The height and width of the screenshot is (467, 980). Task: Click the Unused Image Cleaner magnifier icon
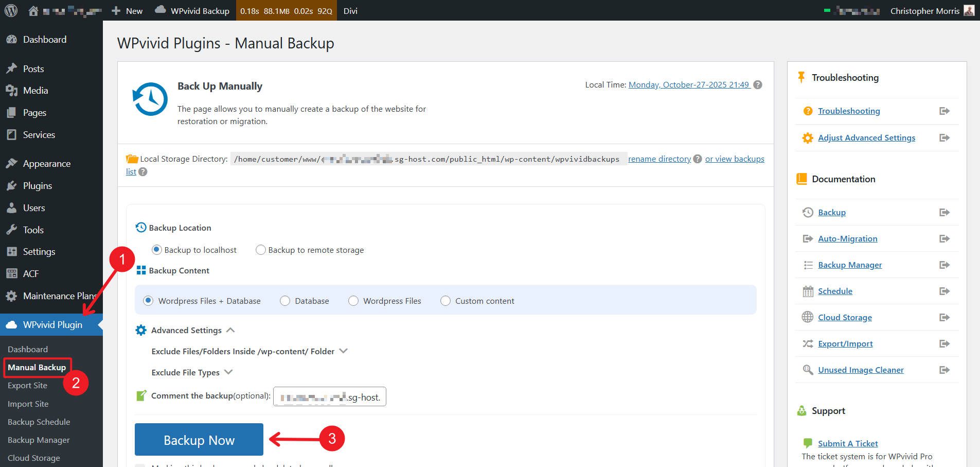click(x=807, y=370)
